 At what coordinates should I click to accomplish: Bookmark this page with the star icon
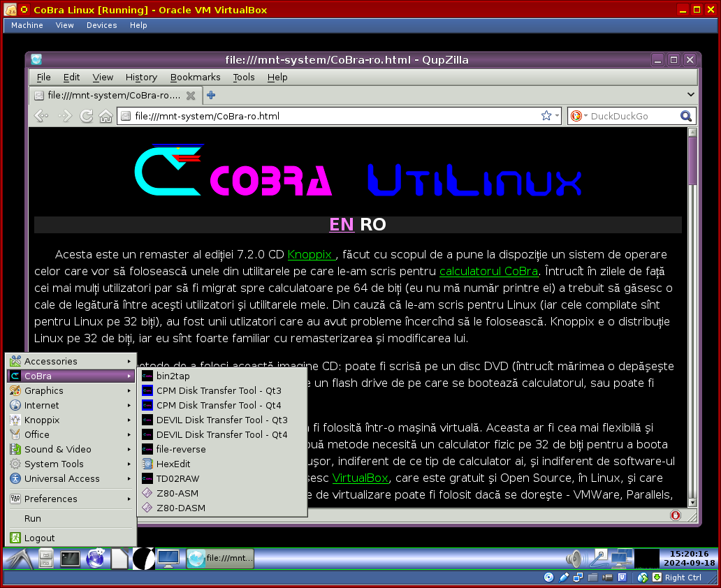pos(546,116)
